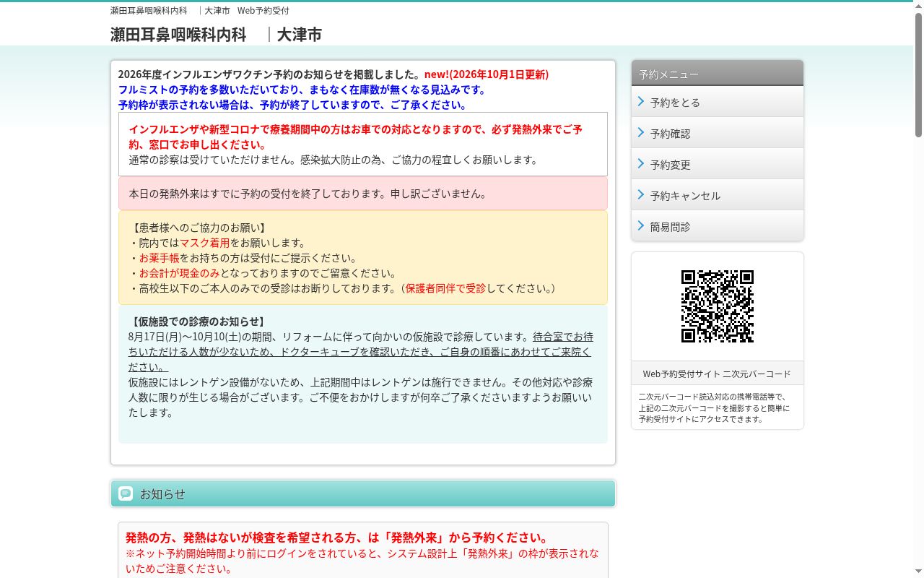The height and width of the screenshot is (578, 924).
Task: Click the chevron arrow beside 予約変更
Action: pyautogui.click(x=640, y=164)
